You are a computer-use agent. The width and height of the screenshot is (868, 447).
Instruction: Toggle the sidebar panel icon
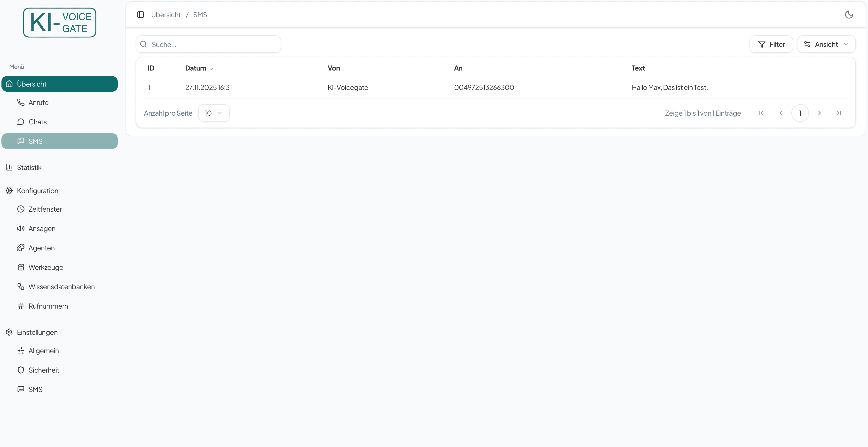141,15
